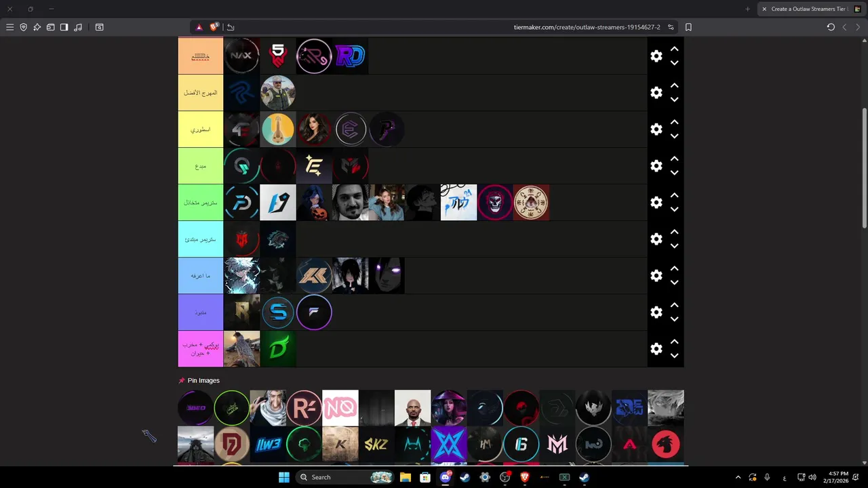Move the blue tier row up

point(674,268)
